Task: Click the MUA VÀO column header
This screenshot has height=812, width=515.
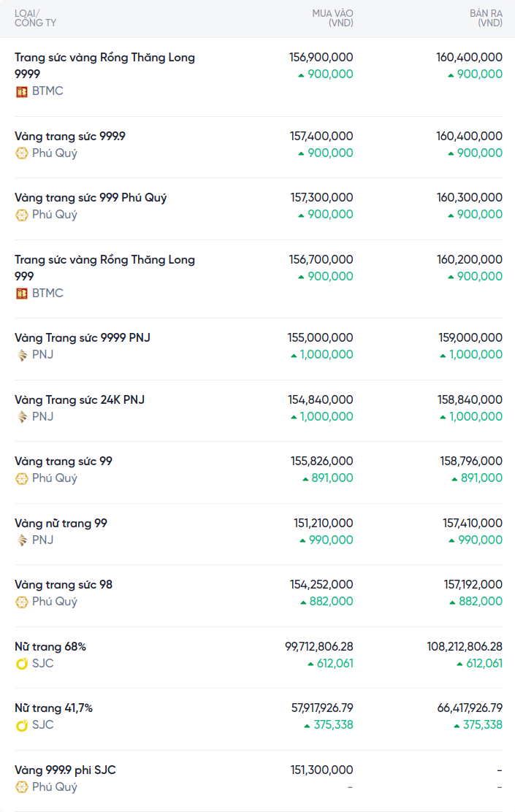Action: 332,18
